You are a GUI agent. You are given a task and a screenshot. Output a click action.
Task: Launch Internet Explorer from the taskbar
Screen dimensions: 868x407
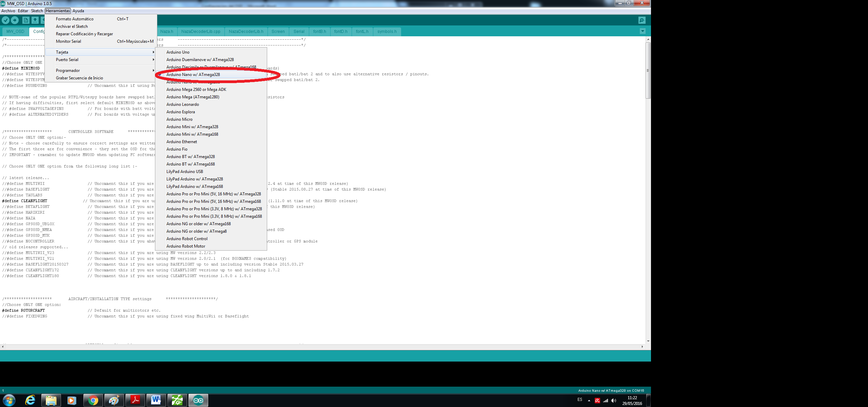[x=31, y=401]
